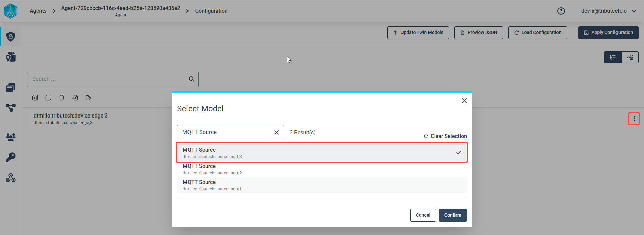Click Update Twin Models button
The image size is (644, 235).
click(x=418, y=33)
